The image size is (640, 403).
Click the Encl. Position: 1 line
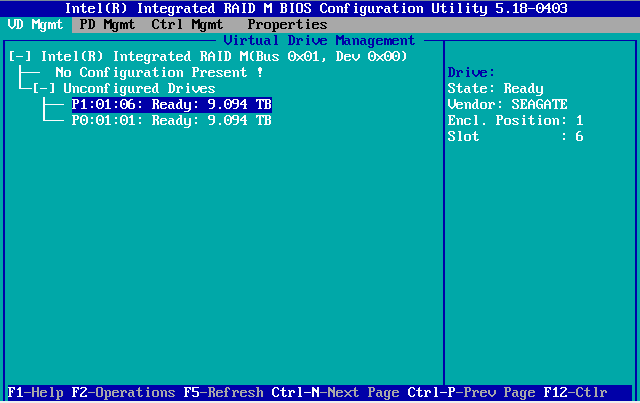coord(516,120)
